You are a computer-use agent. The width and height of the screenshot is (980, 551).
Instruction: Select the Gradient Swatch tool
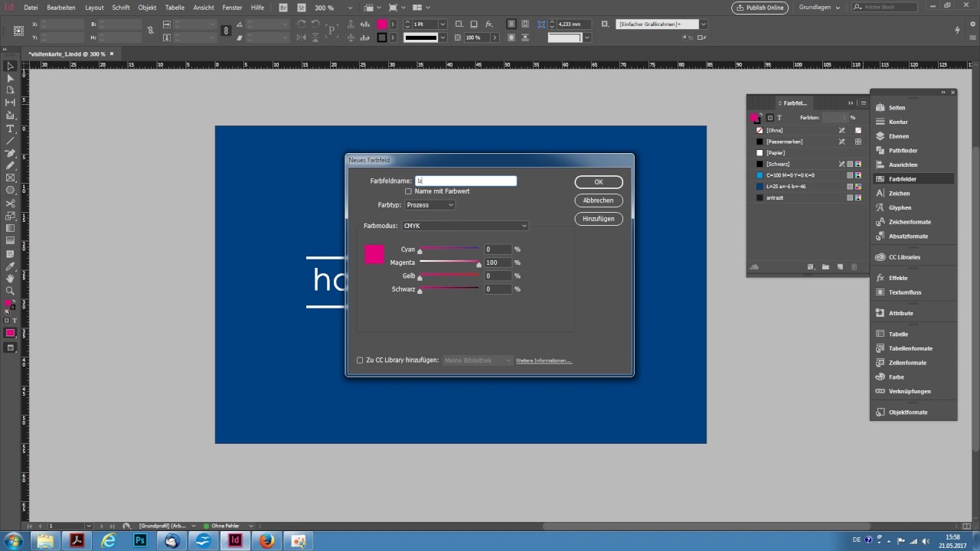tap(10, 228)
